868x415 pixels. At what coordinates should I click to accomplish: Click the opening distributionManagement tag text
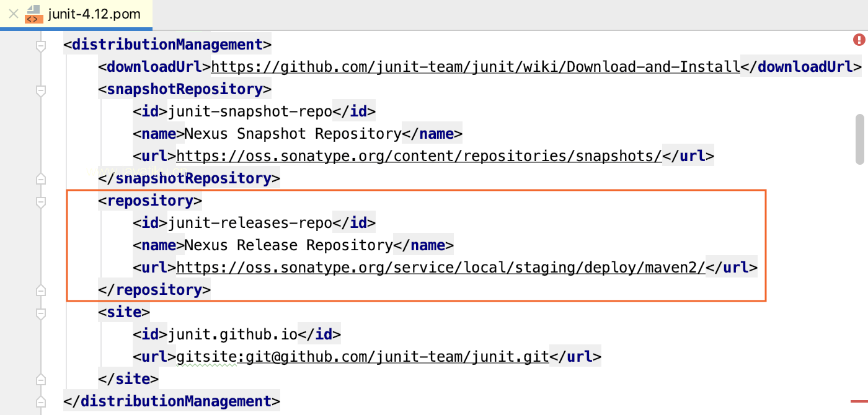pyautogui.click(x=167, y=45)
